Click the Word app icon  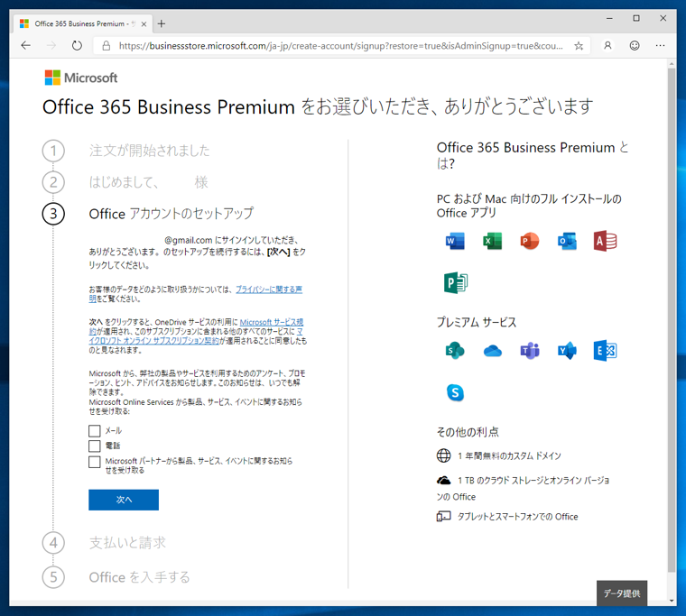(455, 242)
